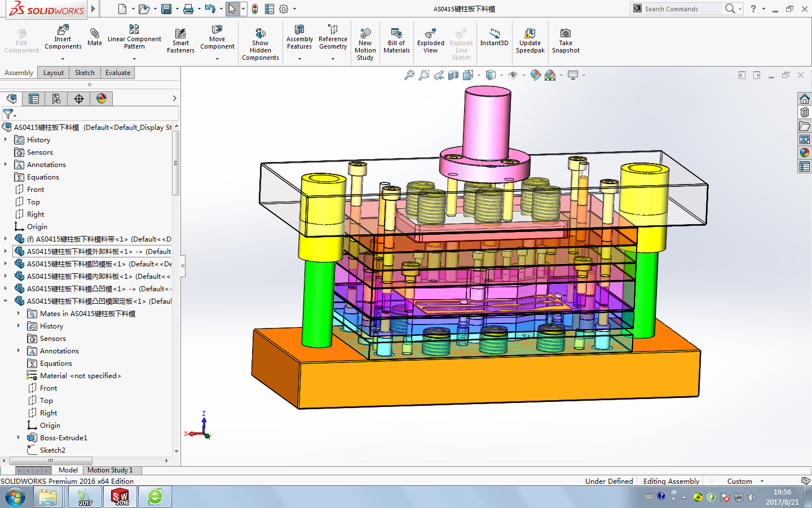Click Move Component button
The height and width of the screenshot is (508, 812).
(x=217, y=38)
